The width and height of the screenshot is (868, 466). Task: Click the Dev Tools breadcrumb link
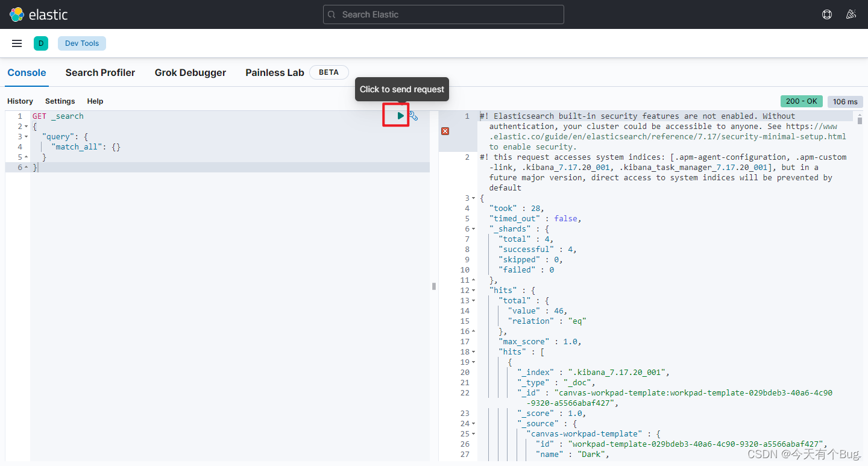81,43
